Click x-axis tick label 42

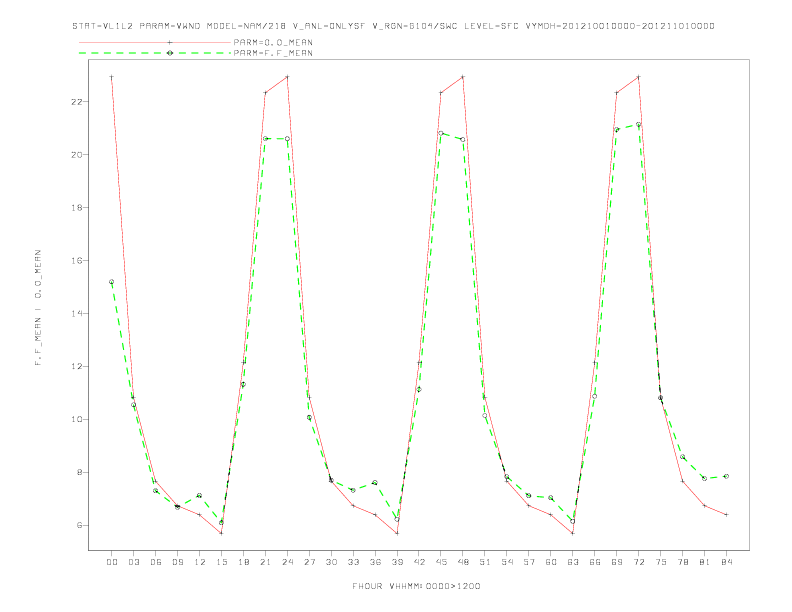[419, 562]
